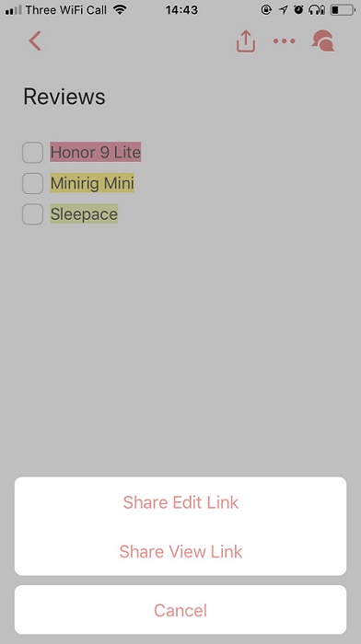Tap the battery indicator icon
361x644 pixels.
click(343, 9)
